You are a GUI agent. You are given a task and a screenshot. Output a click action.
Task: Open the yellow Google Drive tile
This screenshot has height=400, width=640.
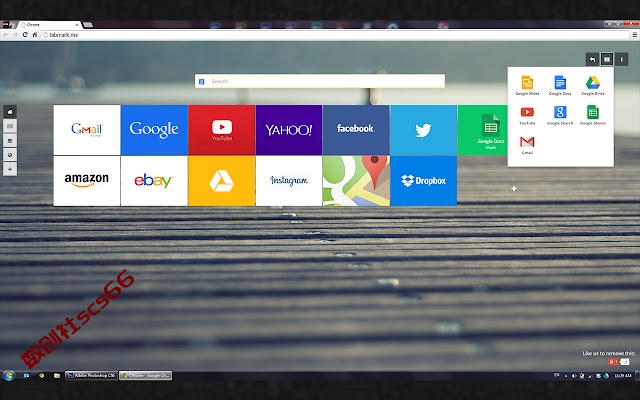tap(222, 181)
